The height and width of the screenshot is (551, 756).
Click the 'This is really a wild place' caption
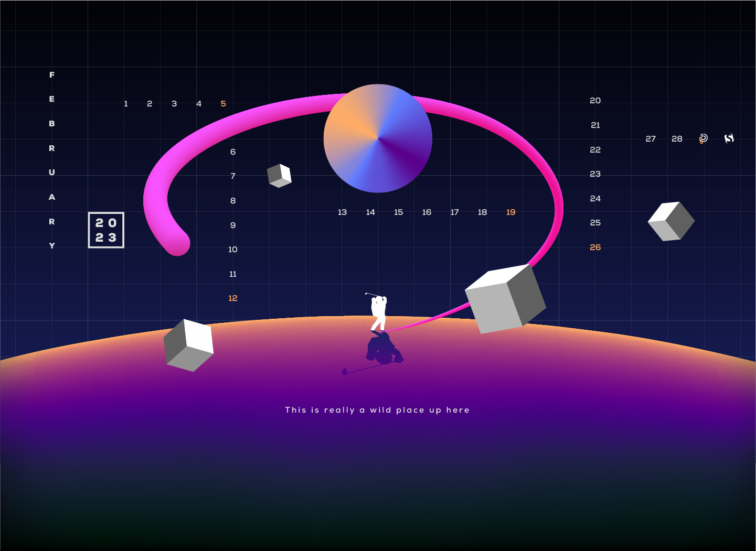click(377, 410)
